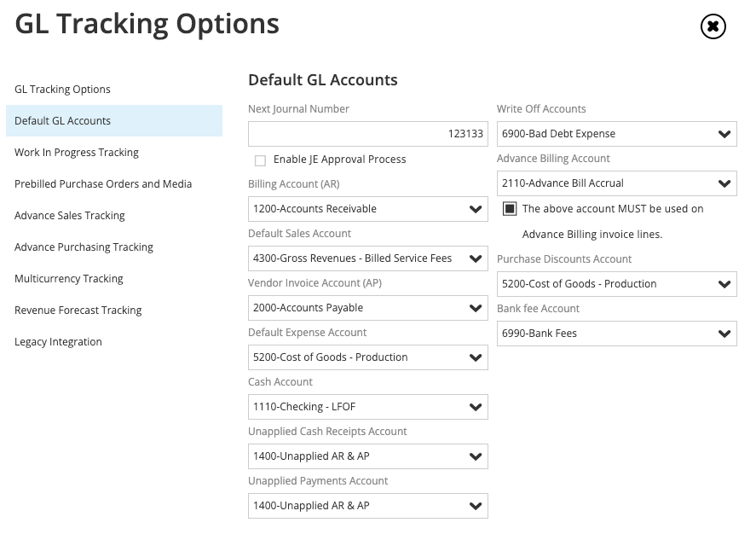756x534 pixels.
Task: Open the Write Off Accounts dropdown
Action: click(x=616, y=134)
